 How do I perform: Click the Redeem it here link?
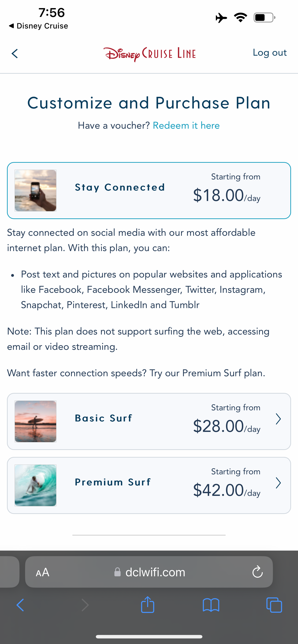click(186, 125)
